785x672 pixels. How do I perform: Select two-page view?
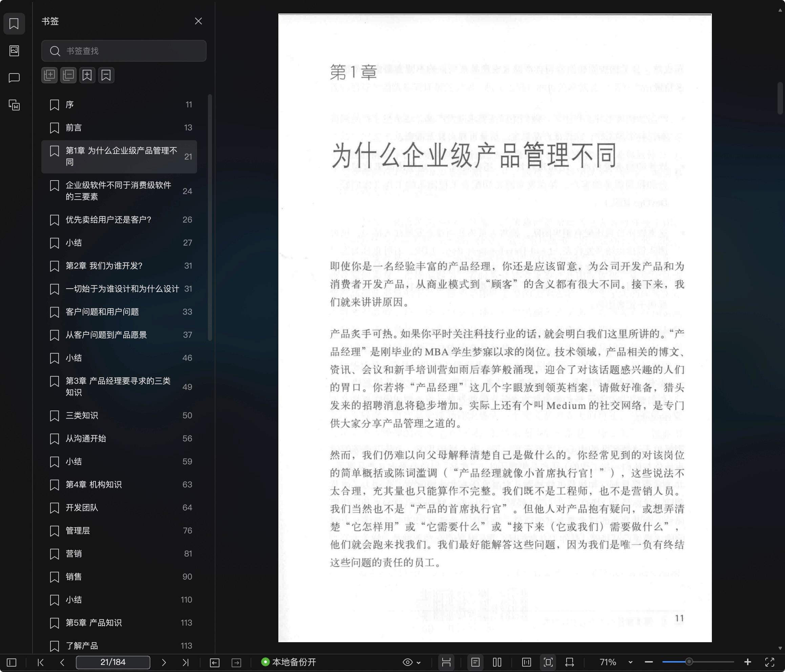[x=497, y=662]
